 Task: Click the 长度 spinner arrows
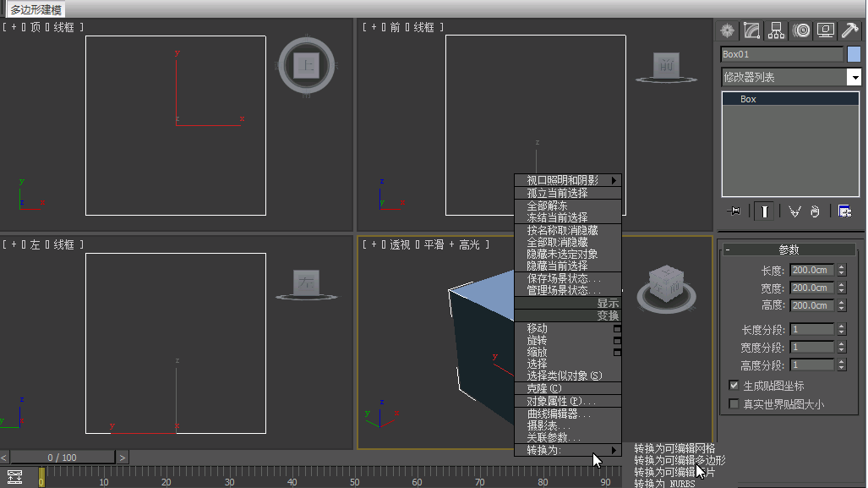pyautogui.click(x=842, y=271)
